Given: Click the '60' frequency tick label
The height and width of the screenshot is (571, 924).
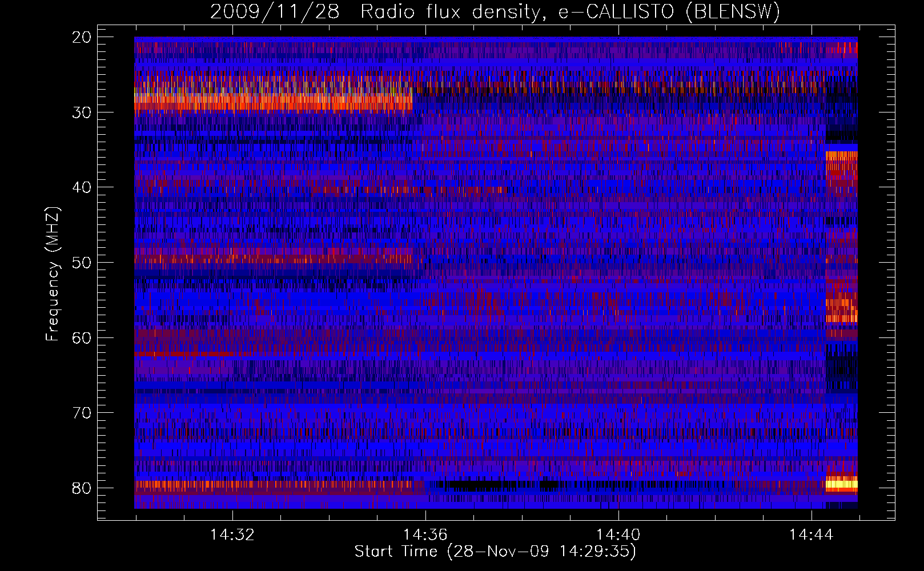Looking at the screenshot, I should click(x=82, y=337).
